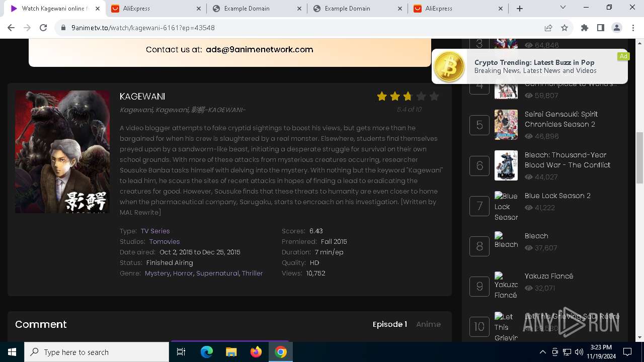Screen dimensions: 644x362
Task: Click the page vertical scrollbar thumb
Action: (x=639, y=158)
